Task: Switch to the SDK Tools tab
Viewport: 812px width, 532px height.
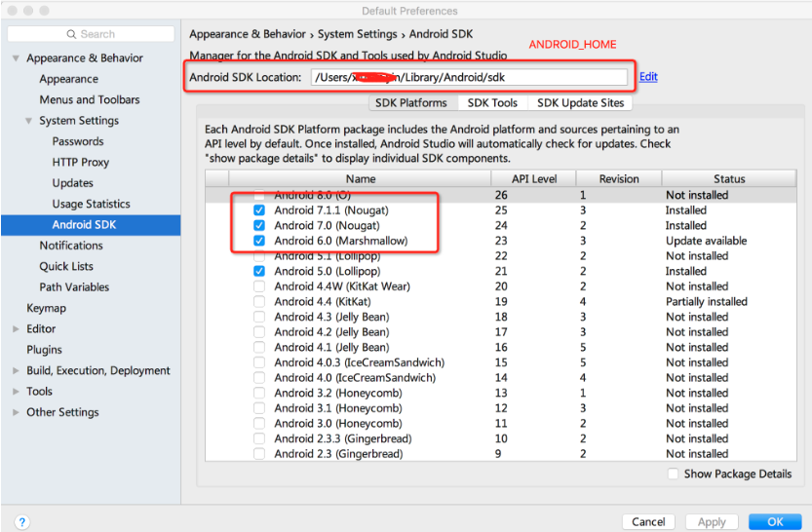Action: pyautogui.click(x=492, y=103)
